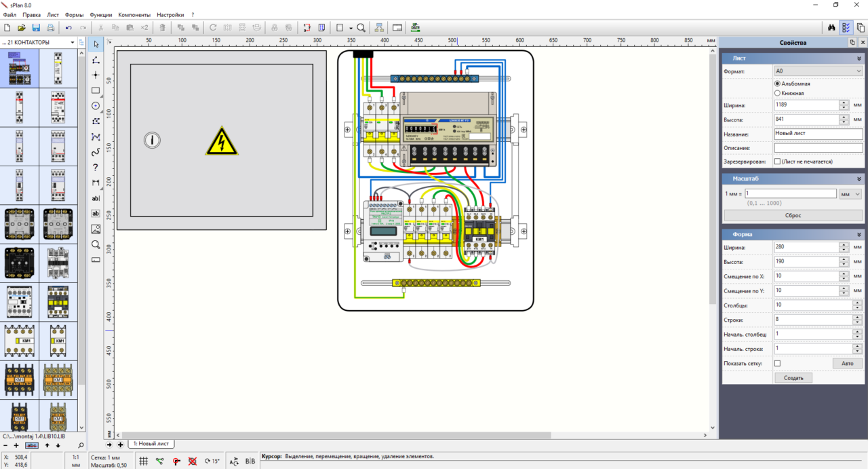Click the Сброс button
Image resolution: width=868 pixels, height=469 pixels.
coord(793,215)
